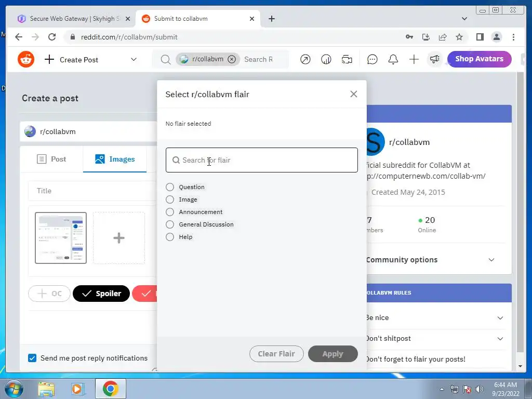
Task: Open Windows Explorer from taskbar
Action: click(x=46, y=389)
